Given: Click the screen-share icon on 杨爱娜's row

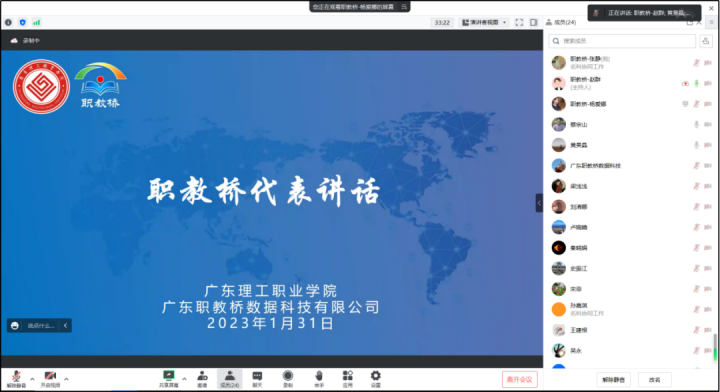Looking at the screenshot, I should point(685,104).
